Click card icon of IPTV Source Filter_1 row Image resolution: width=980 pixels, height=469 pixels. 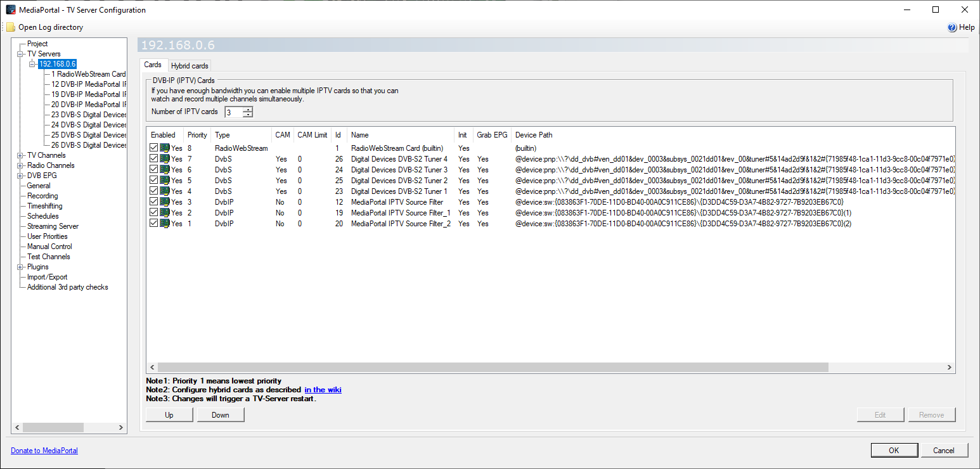tap(165, 212)
